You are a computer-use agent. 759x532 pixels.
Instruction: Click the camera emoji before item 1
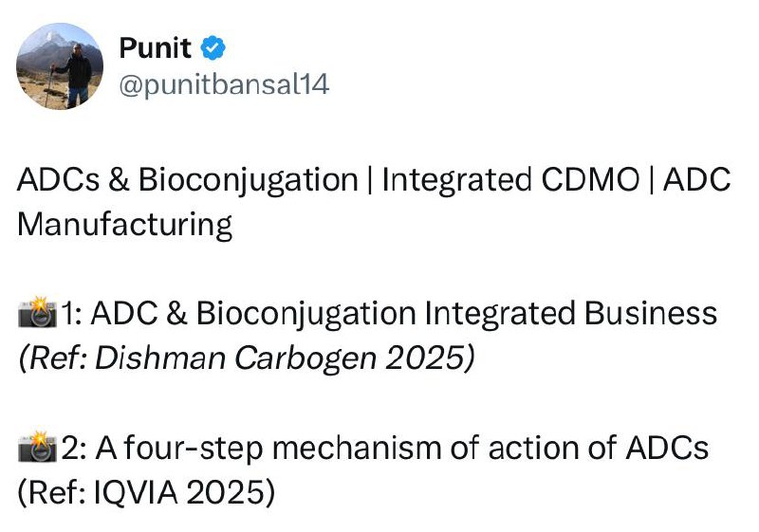pyautogui.click(x=38, y=313)
